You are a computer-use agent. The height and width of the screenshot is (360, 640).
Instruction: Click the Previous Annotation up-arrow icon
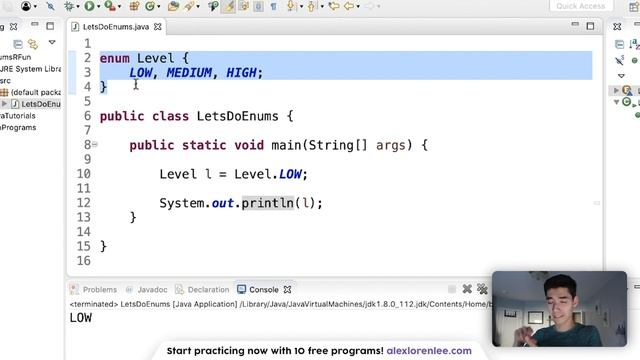(x=311, y=6)
